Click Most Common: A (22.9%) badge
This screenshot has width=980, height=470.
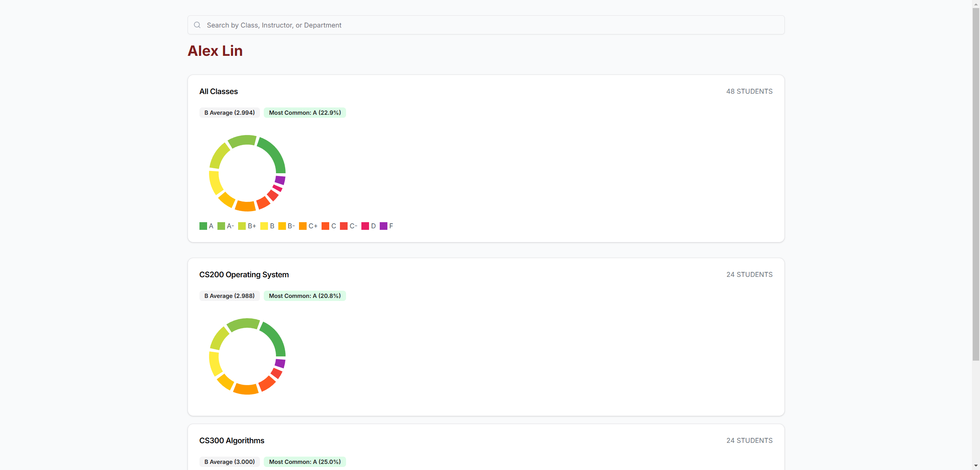click(x=305, y=113)
